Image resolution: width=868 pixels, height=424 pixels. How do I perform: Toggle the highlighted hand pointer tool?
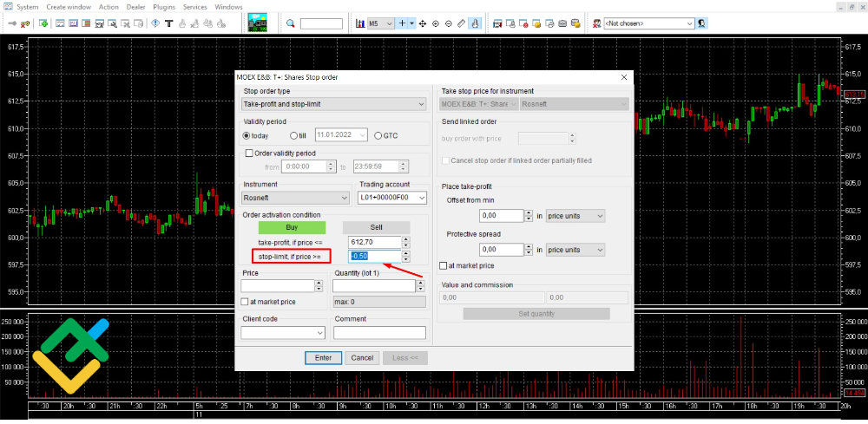click(x=475, y=23)
